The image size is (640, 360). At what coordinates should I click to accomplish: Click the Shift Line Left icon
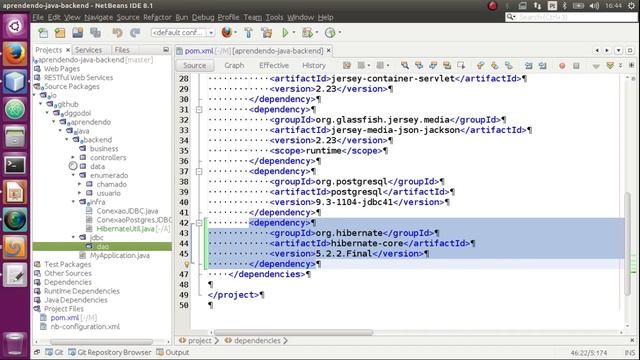click(529, 65)
